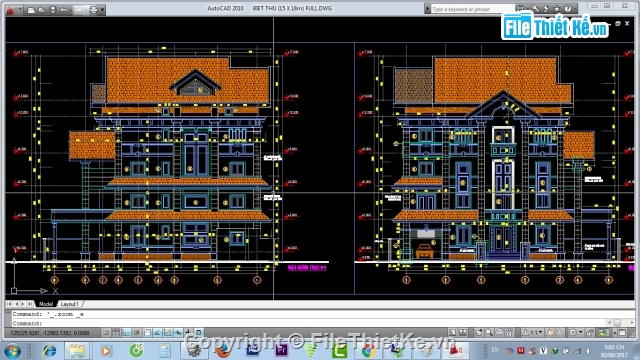Toggle Grid Display in the status bar

point(116,333)
